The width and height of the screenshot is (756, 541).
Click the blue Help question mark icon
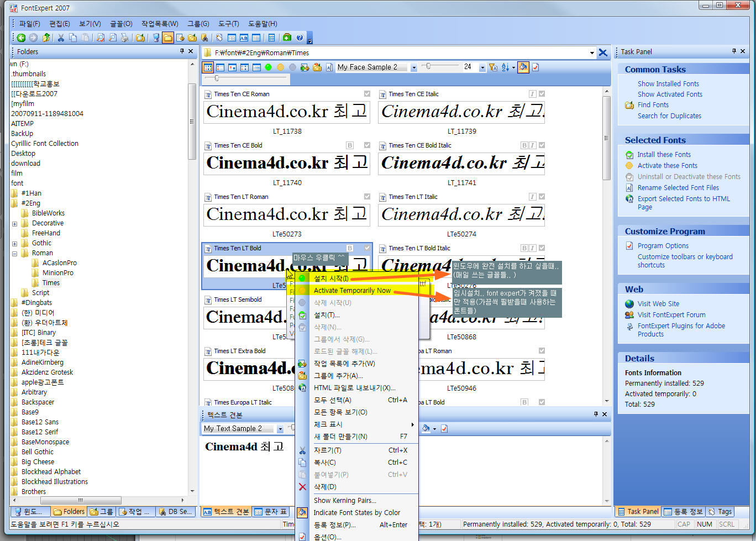coord(300,38)
